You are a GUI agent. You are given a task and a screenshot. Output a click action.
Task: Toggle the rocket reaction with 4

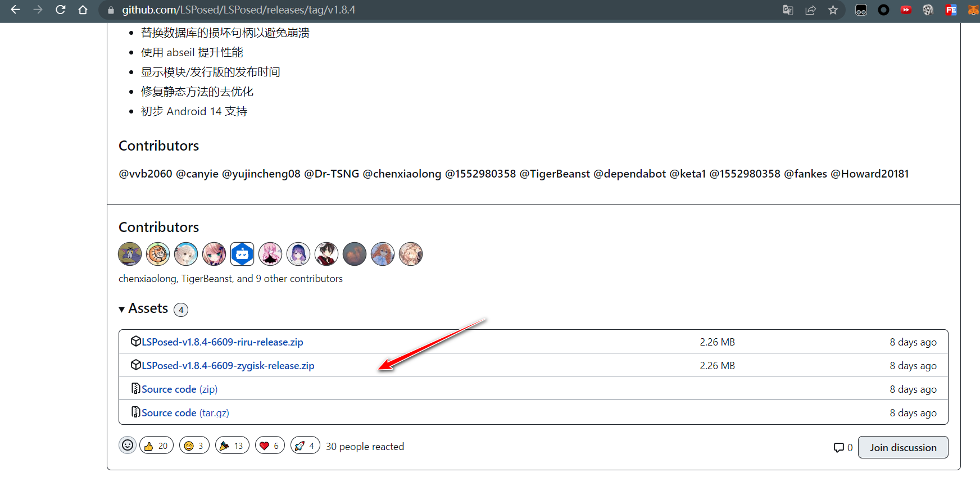point(305,445)
